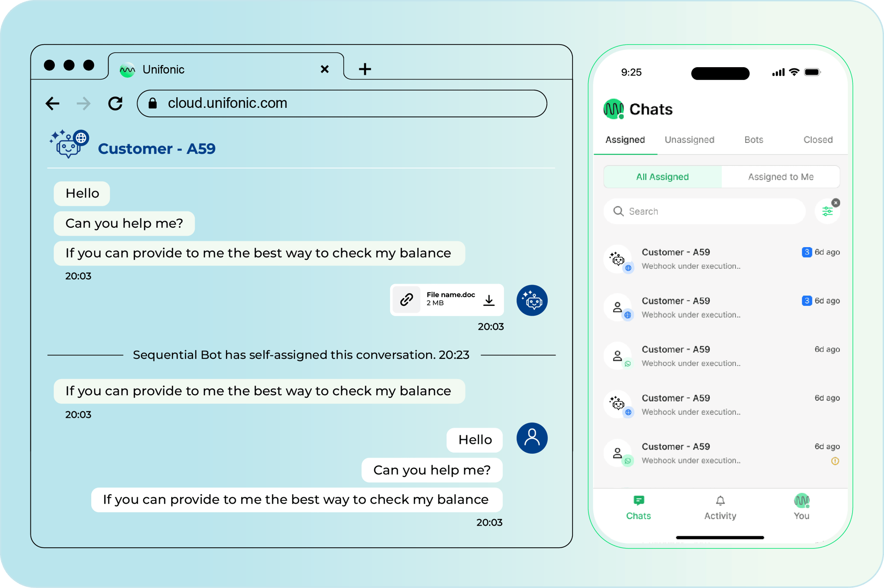Open the Activity bell navigation item

[x=720, y=508]
